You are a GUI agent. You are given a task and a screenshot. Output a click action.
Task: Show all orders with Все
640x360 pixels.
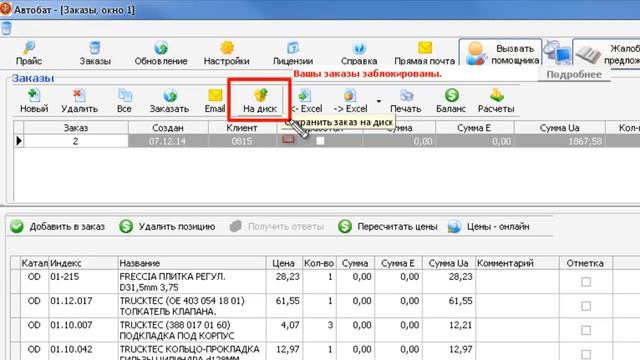coord(124,101)
